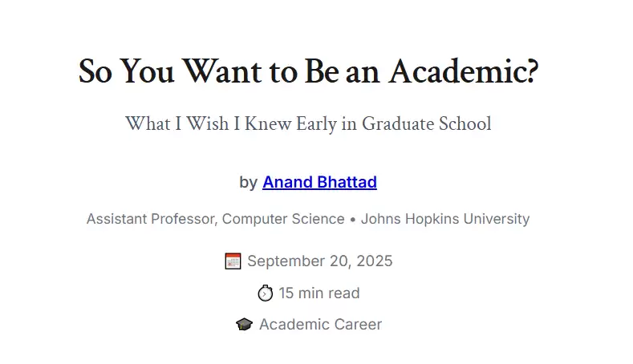Click the word "Academic?" in the main heading

(463, 72)
